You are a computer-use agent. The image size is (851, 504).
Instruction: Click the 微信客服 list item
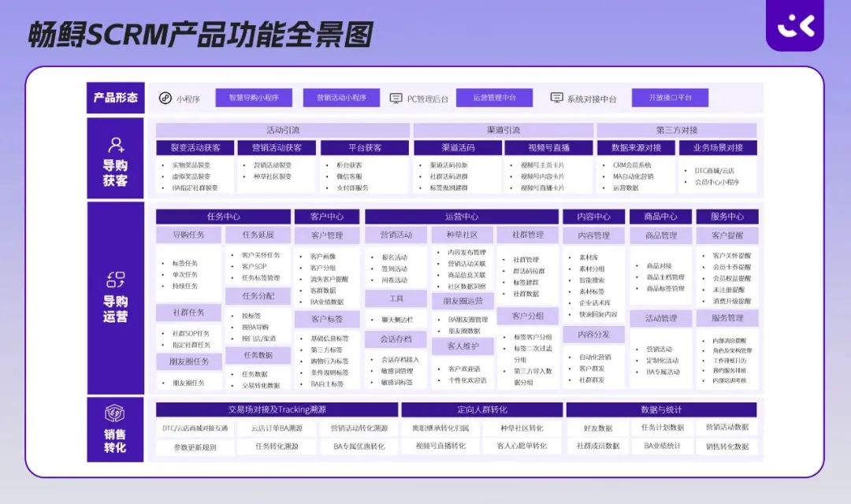(x=349, y=176)
